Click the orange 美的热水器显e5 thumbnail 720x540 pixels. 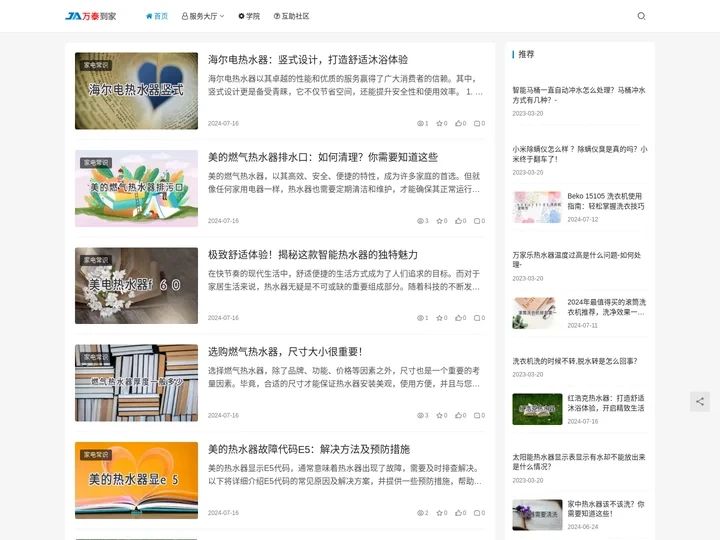136,480
